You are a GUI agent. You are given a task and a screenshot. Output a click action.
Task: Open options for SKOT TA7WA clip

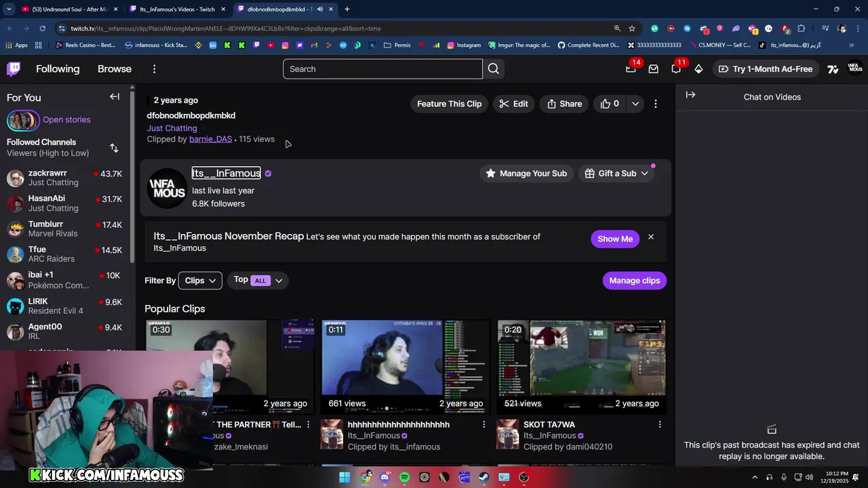pos(660,424)
